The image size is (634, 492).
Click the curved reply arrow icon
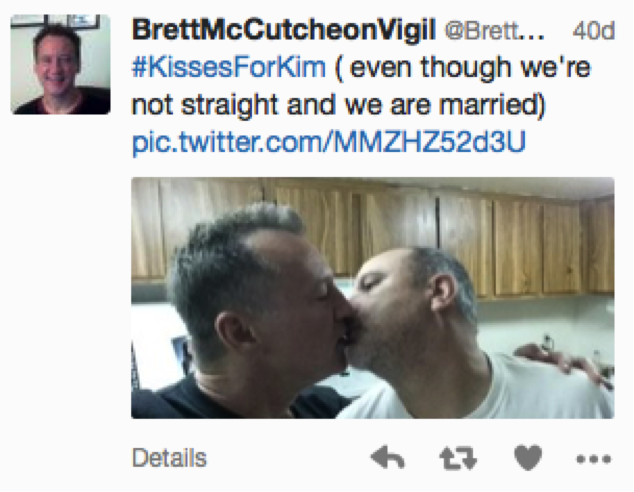(387, 458)
